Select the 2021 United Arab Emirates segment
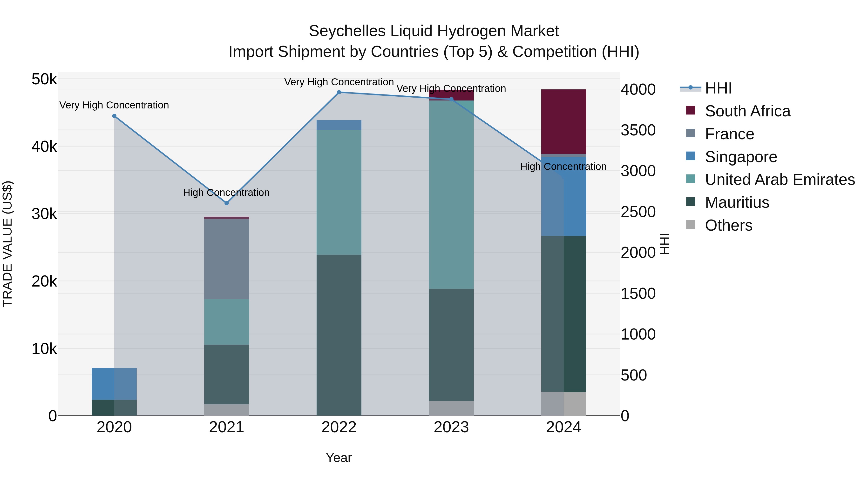 [x=226, y=322]
